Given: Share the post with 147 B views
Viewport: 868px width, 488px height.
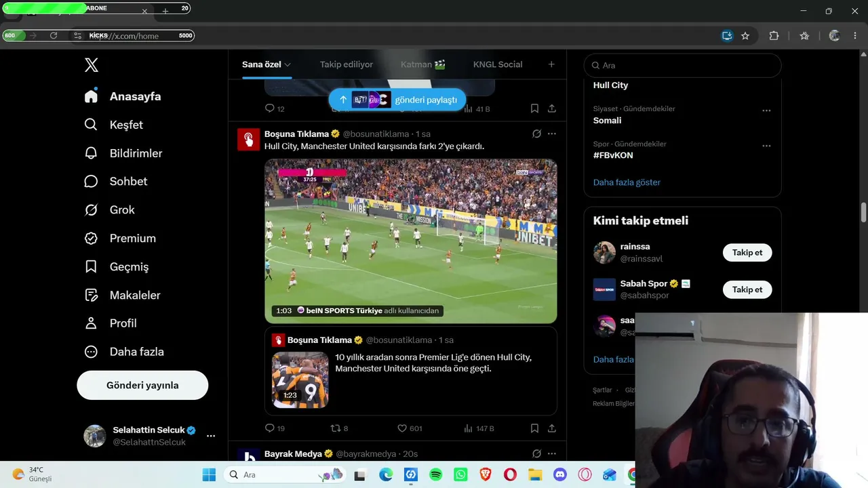Looking at the screenshot, I should (552, 428).
